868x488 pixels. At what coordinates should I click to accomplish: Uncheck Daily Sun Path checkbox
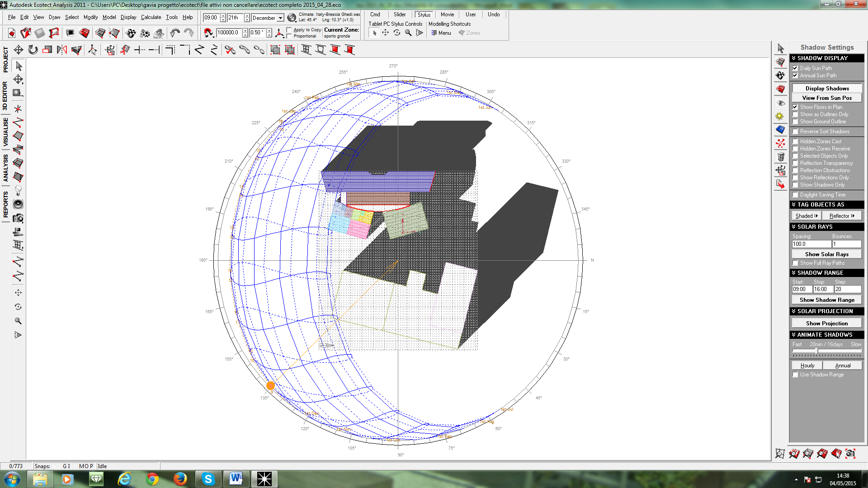[795, 68]
